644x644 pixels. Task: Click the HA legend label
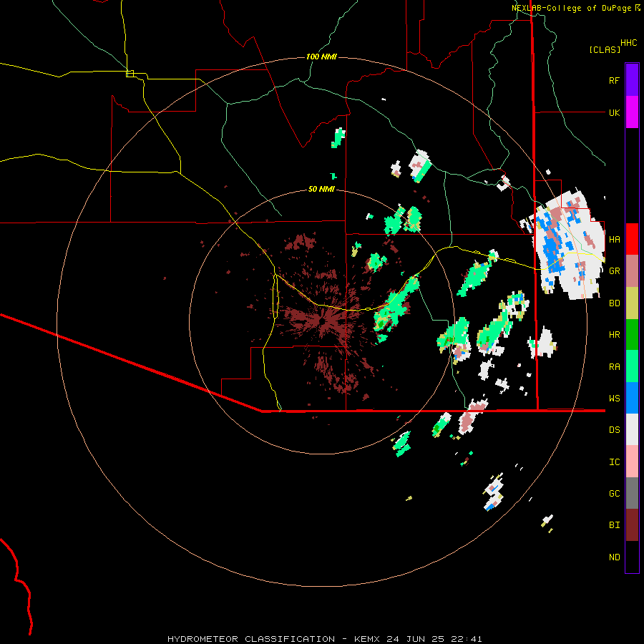click(614, 239)
